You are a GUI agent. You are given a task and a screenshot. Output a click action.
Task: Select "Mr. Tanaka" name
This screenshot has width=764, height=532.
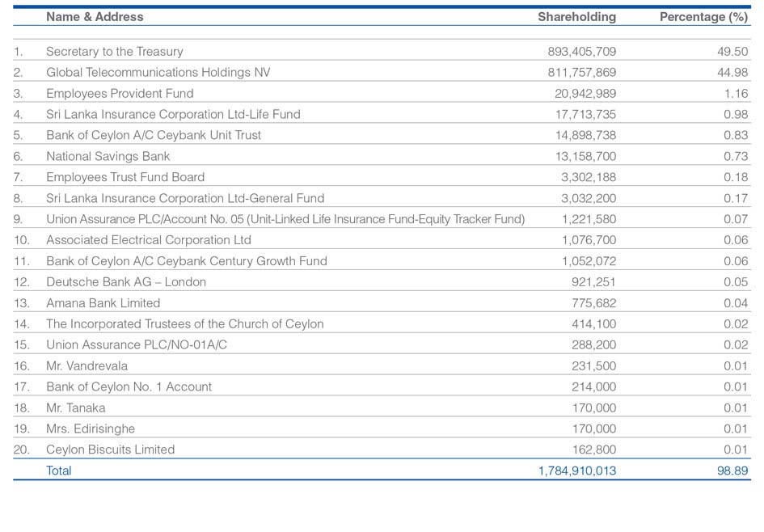pos(76,407)
